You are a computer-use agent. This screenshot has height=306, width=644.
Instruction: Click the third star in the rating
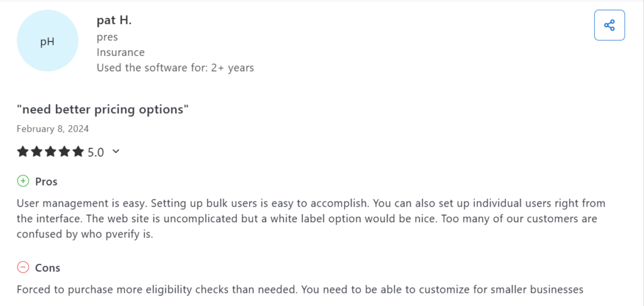51,152
